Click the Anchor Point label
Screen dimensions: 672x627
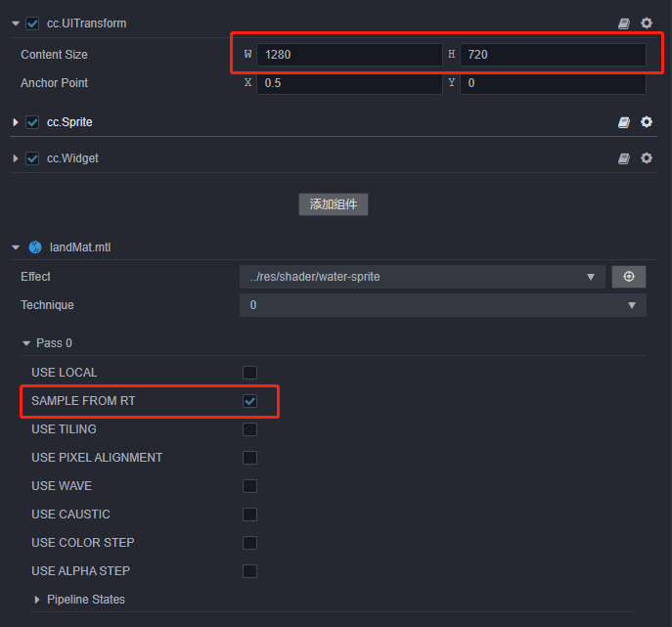point(55,83)
